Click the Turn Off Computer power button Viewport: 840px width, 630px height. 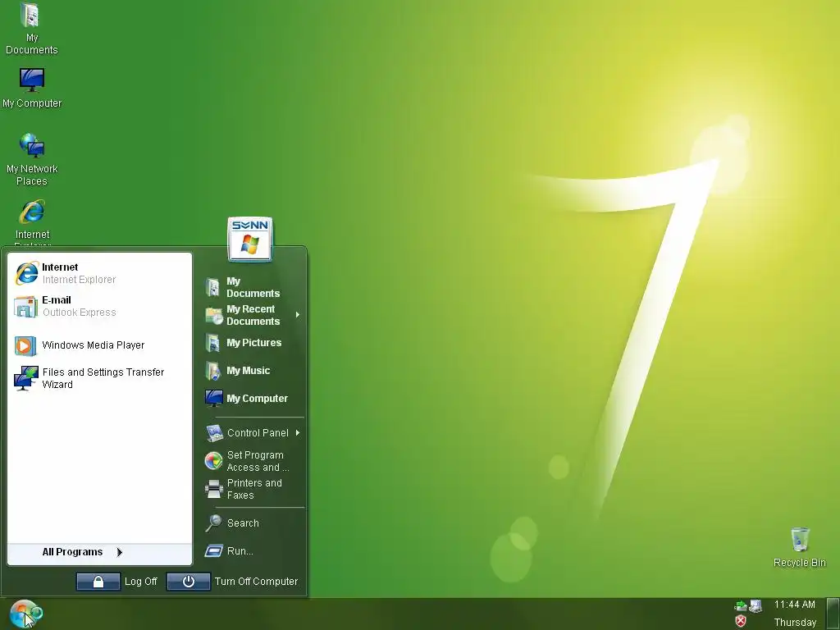pyautogui.click(x=189, y=582)
